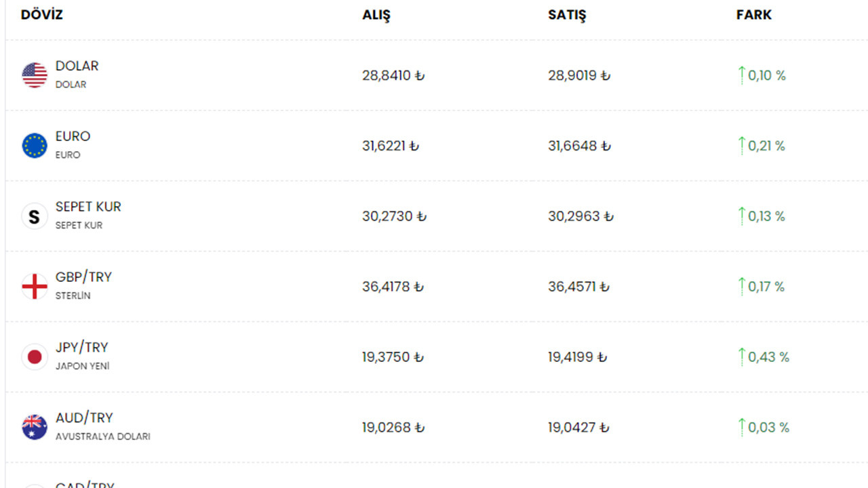Sort by the SATIŞ column header
This screenshot has width=868, height=488.
[567, 15]
